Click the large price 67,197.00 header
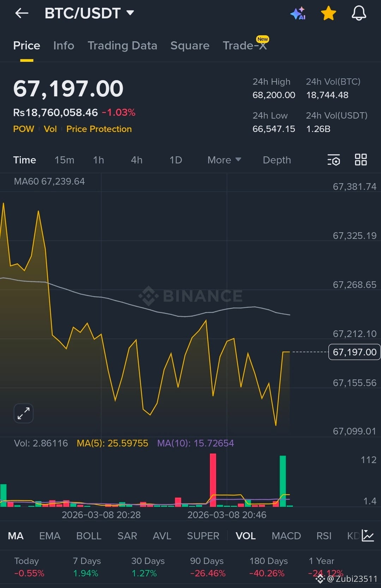381x588 pixels. click(x=68, y=88)
